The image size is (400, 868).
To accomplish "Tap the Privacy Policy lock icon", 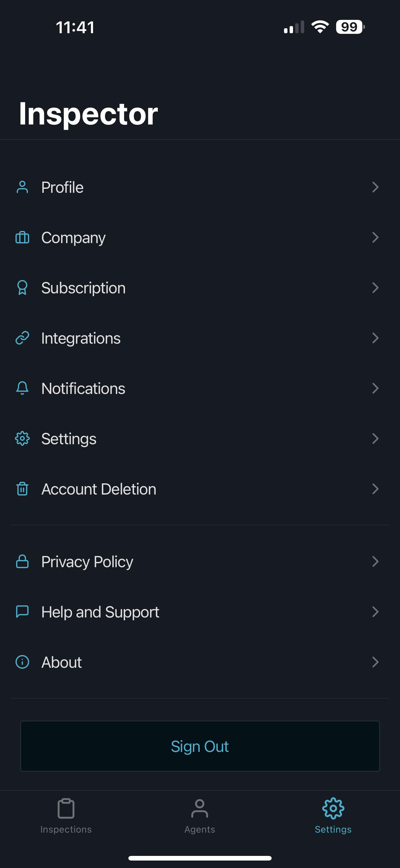I will pos(22,561).
